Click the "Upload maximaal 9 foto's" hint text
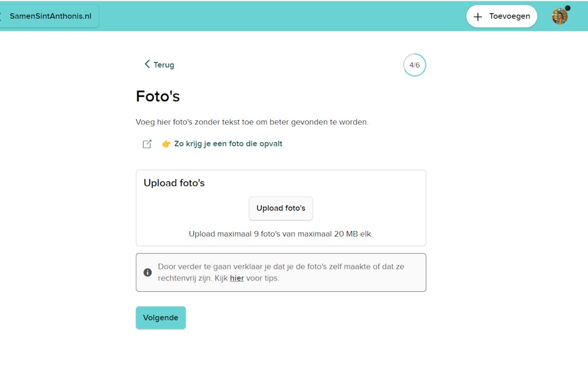The height and width of the screenshot is (376, 588). tap(281, 234)
